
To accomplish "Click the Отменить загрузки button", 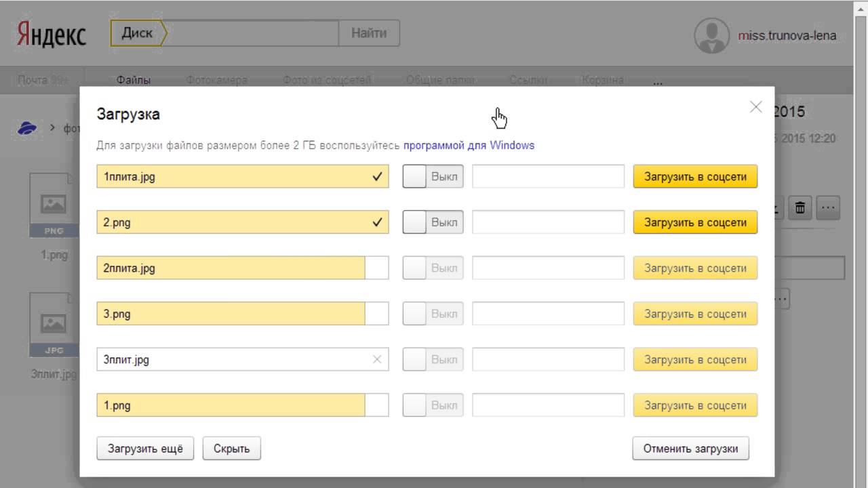I will (x=690, y=449).
